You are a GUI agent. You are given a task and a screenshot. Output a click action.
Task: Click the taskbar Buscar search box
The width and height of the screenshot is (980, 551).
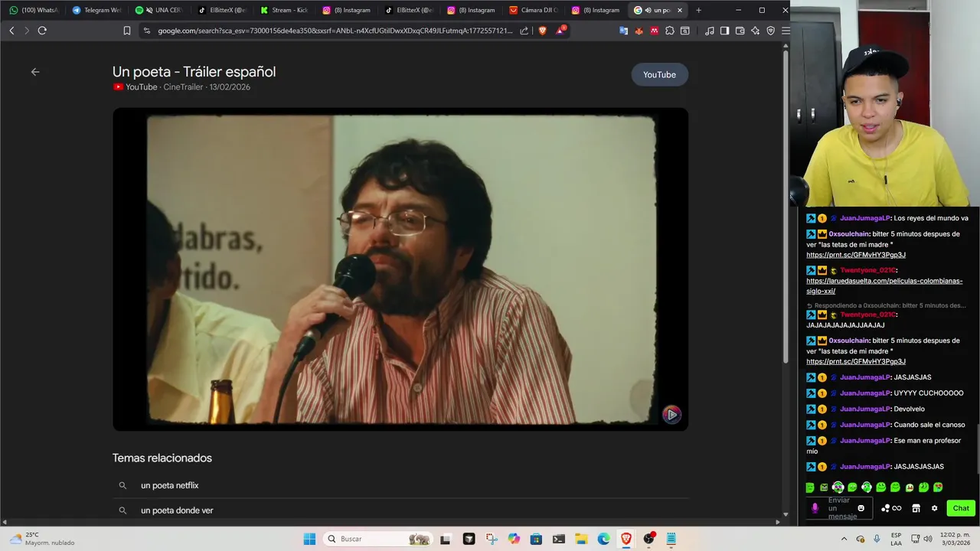coord(377,539)
